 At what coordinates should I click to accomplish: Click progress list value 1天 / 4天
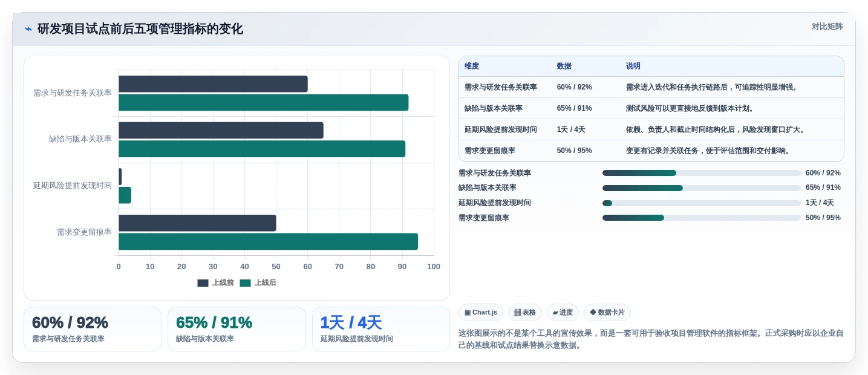click(820, 203)
